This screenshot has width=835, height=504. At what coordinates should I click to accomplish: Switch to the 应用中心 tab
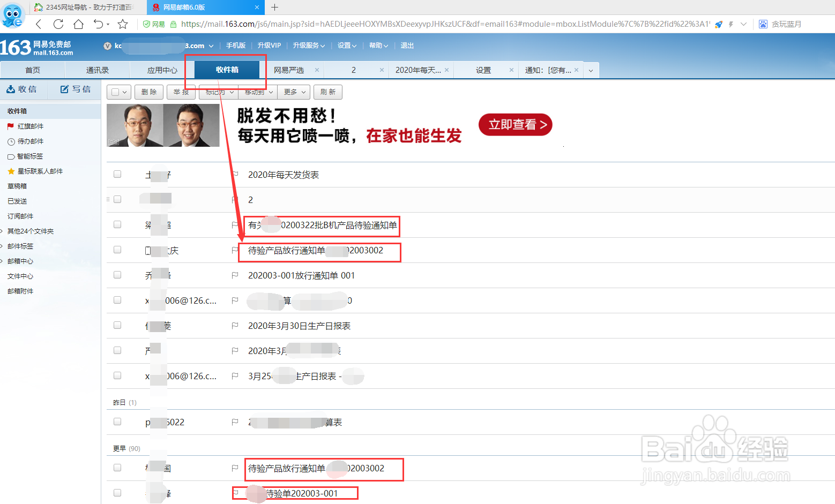[162, 70]
